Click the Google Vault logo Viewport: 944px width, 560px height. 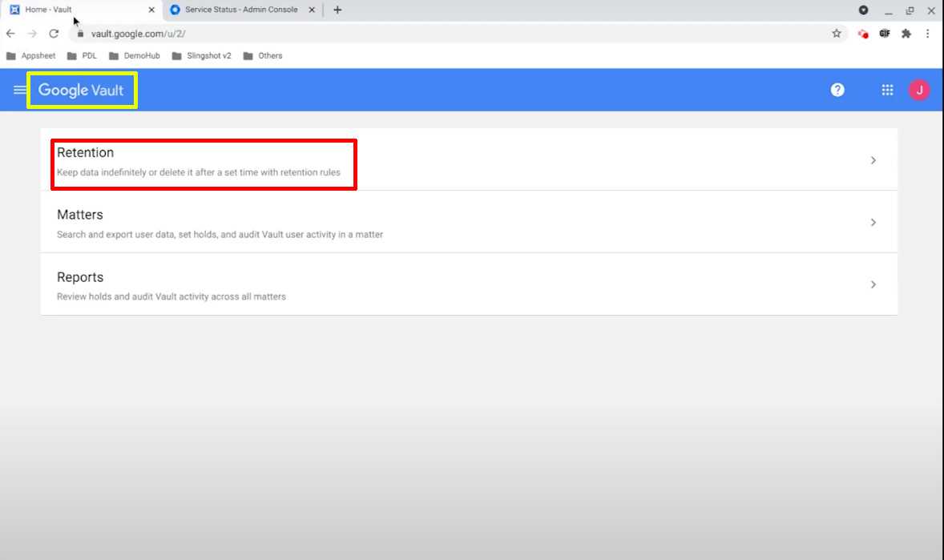click(81, 91)
